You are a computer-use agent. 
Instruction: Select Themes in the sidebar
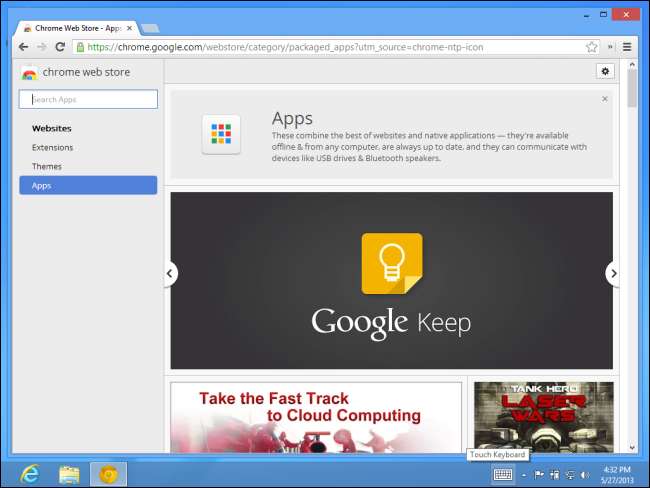click(x=46, y=166)
